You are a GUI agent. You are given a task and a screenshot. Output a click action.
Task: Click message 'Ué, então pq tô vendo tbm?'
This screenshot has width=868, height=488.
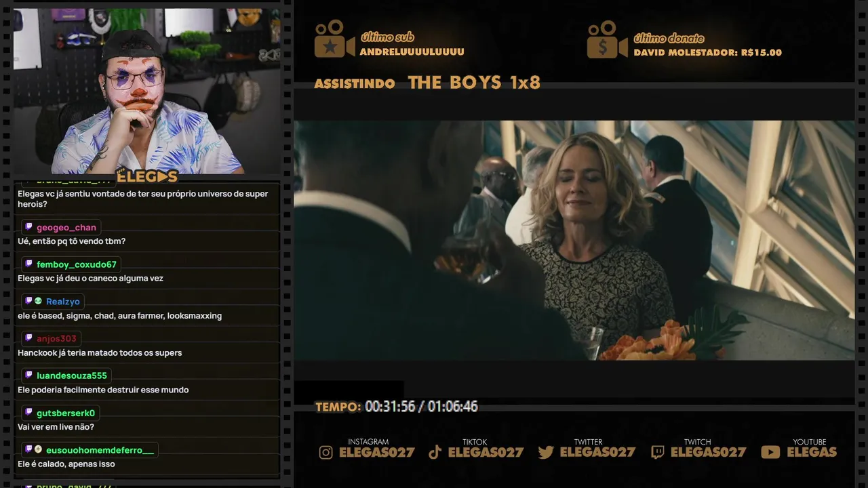[71, 241]
